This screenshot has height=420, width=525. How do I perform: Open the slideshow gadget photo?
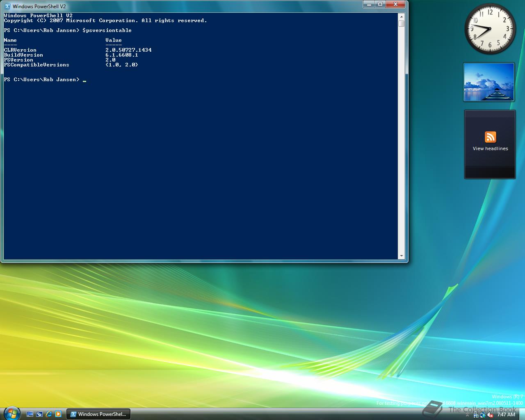pyautogui.click(x=489, y=82)
